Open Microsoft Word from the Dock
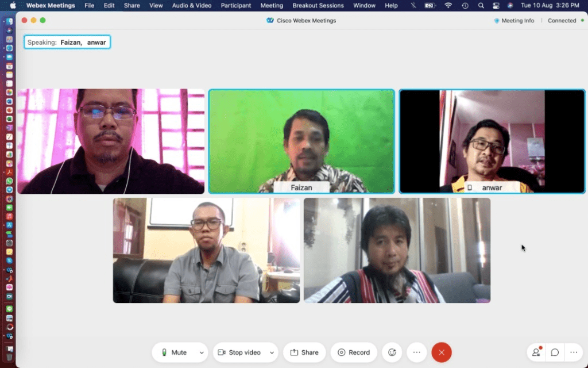 [x=9, y=101]
